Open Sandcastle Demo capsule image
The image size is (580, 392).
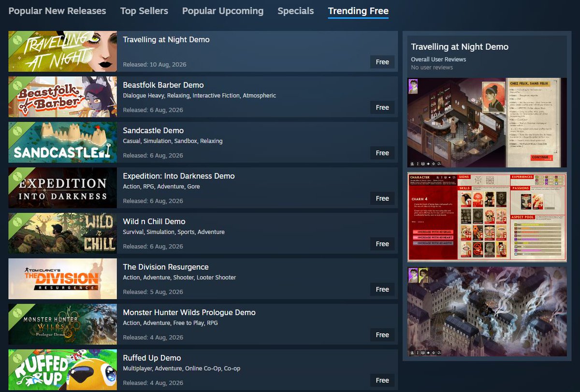(63, 142)
